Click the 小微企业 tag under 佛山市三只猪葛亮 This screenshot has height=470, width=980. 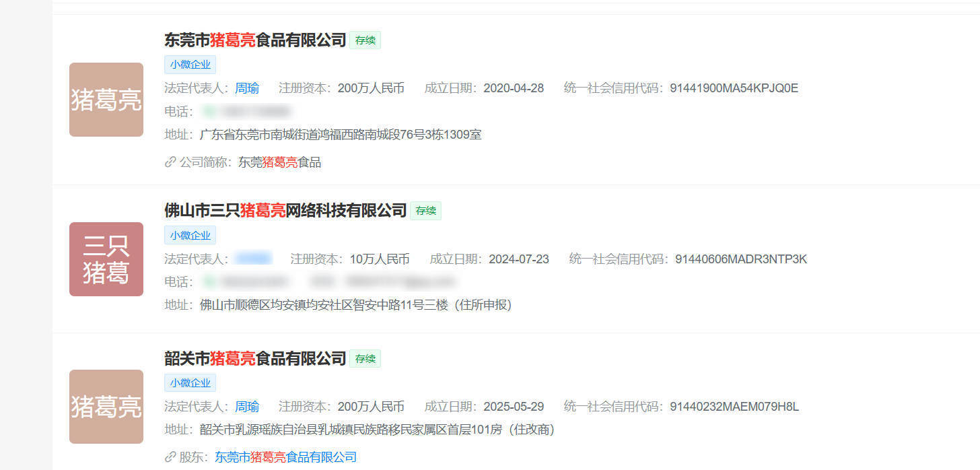pos(190,235)
